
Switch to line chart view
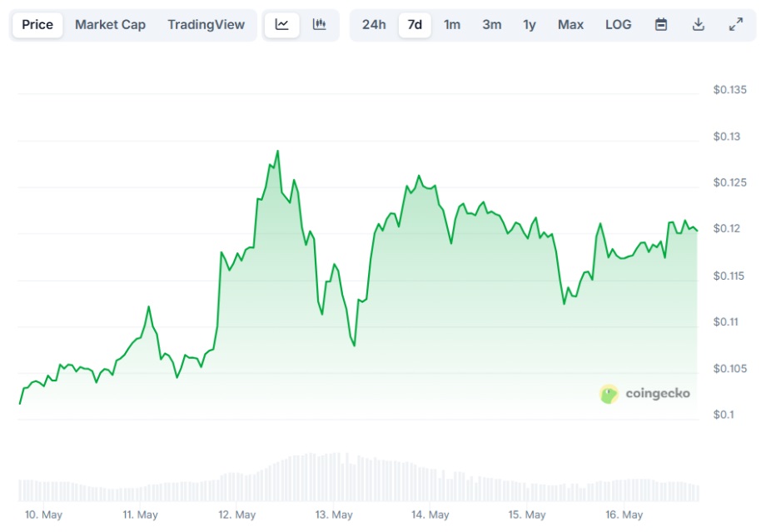282,25
